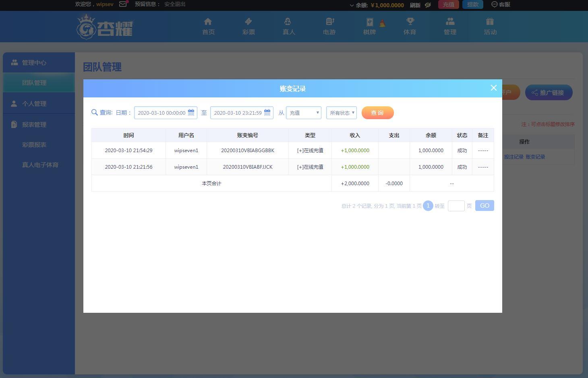588x378 pixels.
Task: Open the 体育 sports trophy icon
Action: tap(410, 21)
